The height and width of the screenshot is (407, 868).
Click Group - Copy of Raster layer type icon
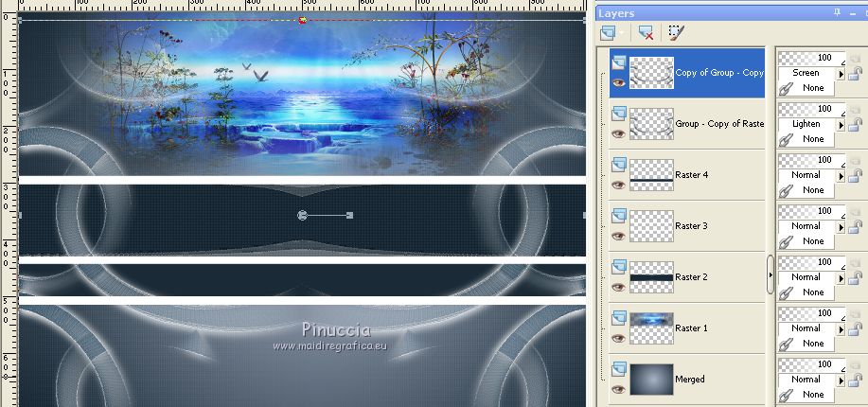tap(619, 114)
